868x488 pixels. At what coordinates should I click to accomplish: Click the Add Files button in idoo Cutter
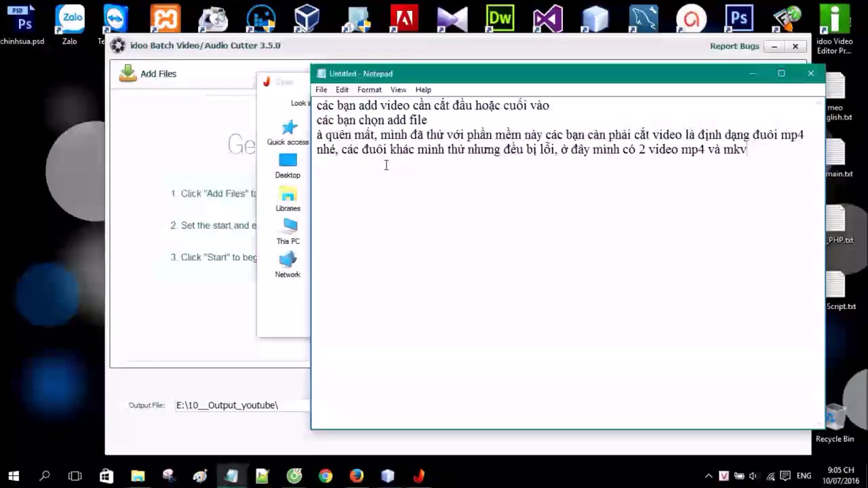[148, 74]
